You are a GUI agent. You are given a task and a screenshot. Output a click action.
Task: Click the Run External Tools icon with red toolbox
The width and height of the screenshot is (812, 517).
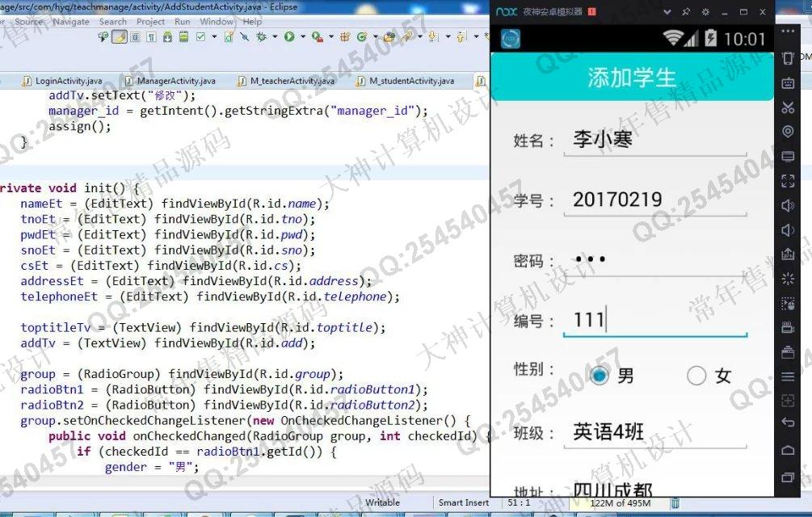[x=318, y=36]
